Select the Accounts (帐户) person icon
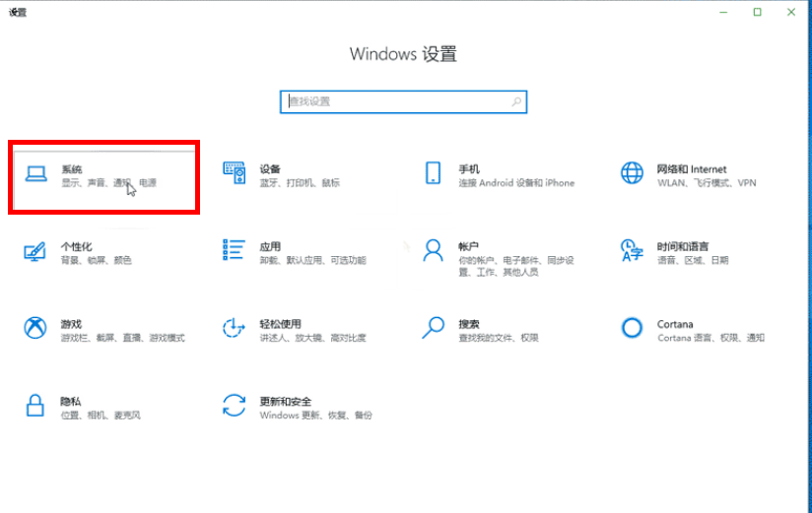Viewport: 812px width, 513px height. (433, 250)
